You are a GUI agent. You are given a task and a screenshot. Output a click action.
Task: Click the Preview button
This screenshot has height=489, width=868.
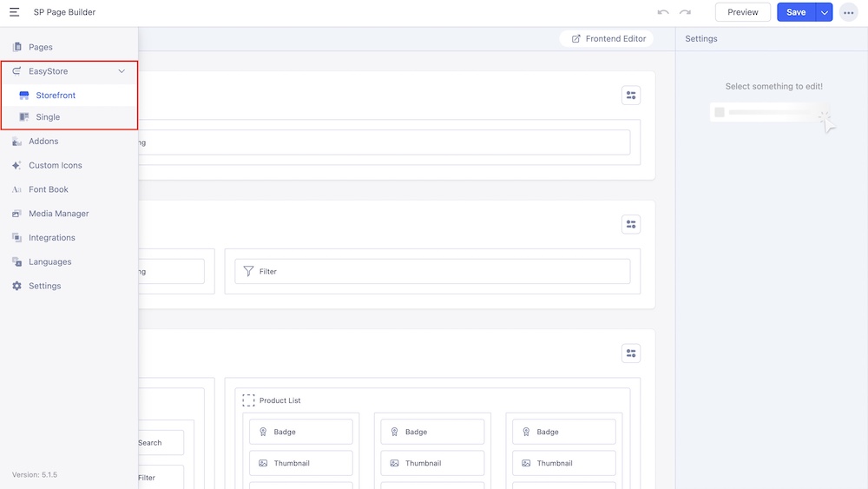[742, 12]
